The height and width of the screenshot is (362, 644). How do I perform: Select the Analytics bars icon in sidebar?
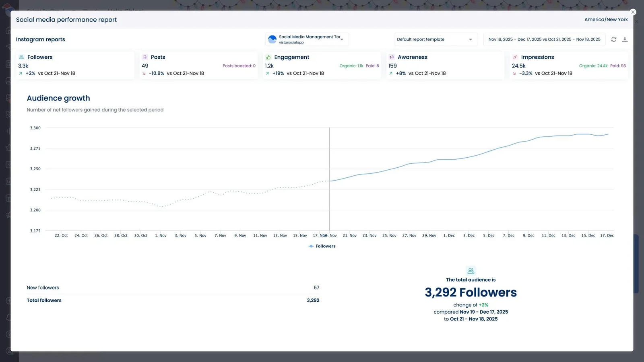pyautogui.click(x=8, y=131)
